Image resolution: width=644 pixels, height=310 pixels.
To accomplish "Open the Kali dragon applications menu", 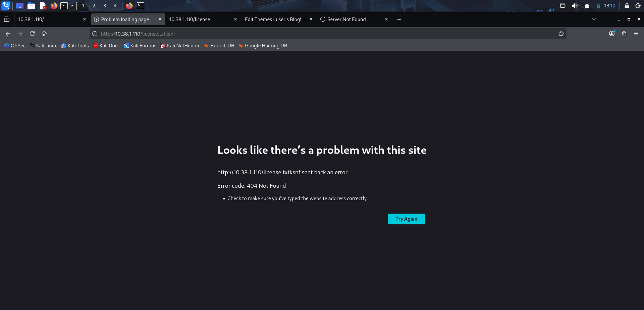I will 6,6.
